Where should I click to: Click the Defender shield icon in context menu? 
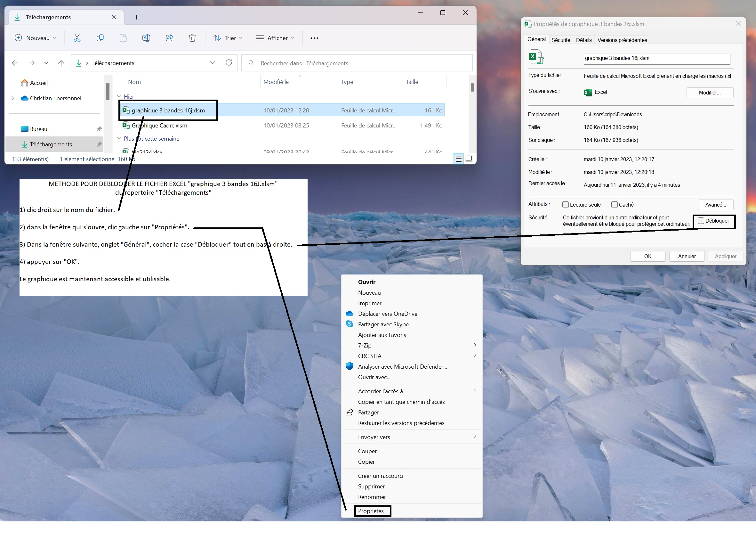(x=349, y=366)
